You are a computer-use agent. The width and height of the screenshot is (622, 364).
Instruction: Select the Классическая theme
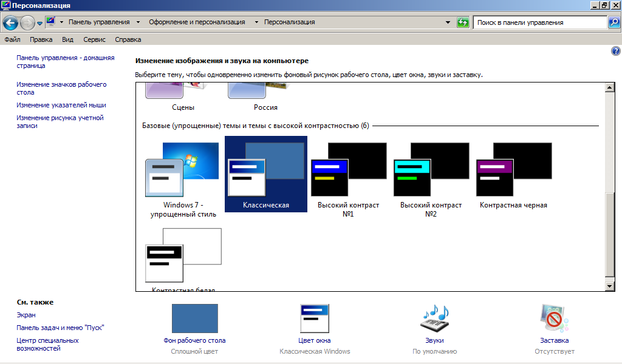tap(266, 174)
